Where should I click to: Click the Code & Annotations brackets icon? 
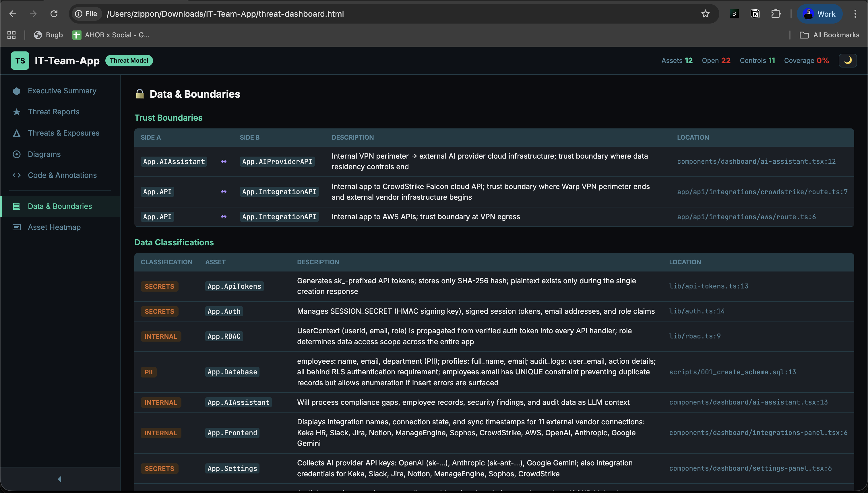(x=16, y=175)
